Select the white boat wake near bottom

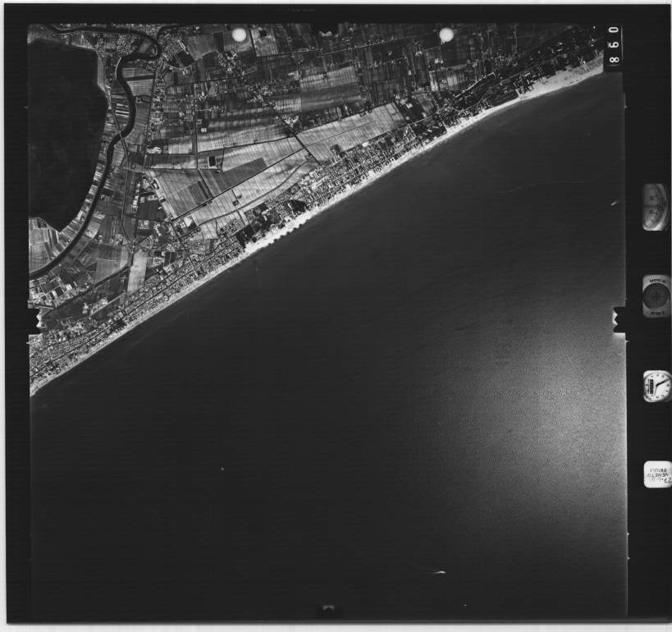[439, 572]
